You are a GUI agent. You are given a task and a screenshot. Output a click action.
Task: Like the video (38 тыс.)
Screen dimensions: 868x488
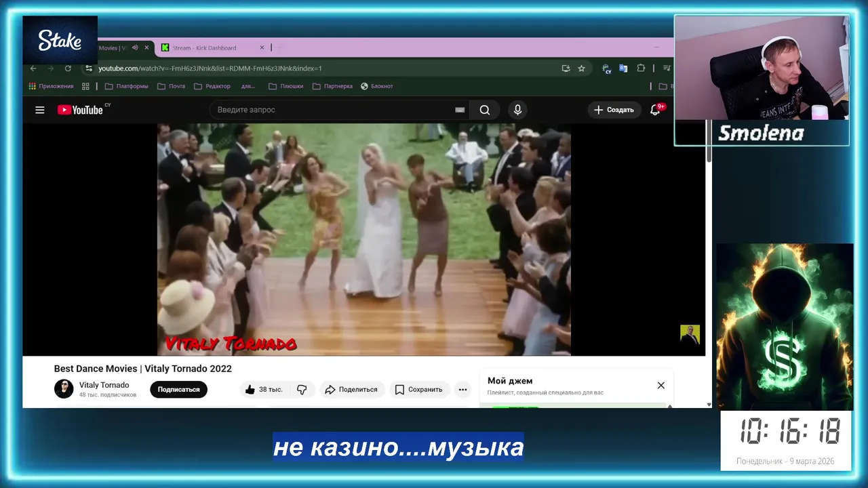pyautogui.click(x=264, y=390)
